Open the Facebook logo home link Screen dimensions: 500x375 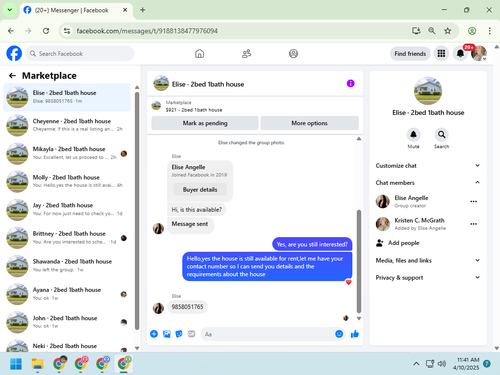pyautogui.click(x=14, y=53)
